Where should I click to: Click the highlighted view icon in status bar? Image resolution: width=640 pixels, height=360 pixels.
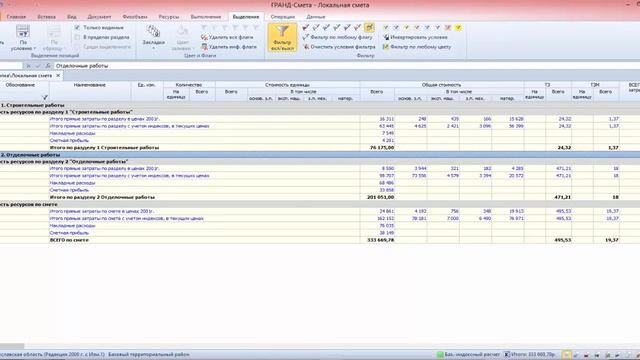coord(566,355)
